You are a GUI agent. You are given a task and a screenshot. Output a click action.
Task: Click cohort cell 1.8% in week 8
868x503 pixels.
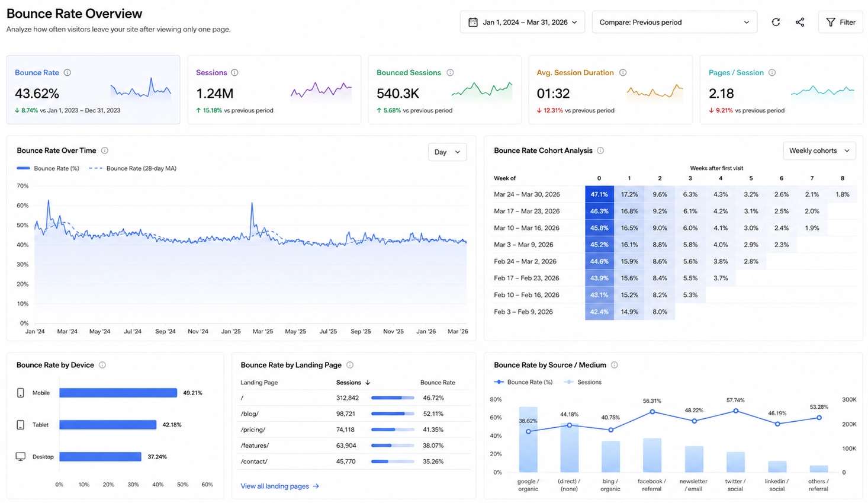[843, 194]
